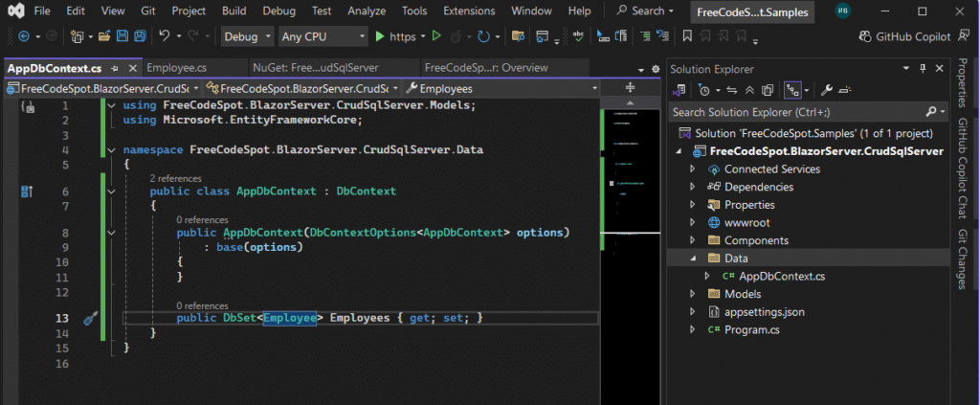Select Program.cs in Solution Explorer
This screenshot has width=980, height=405.
point(752,329)
